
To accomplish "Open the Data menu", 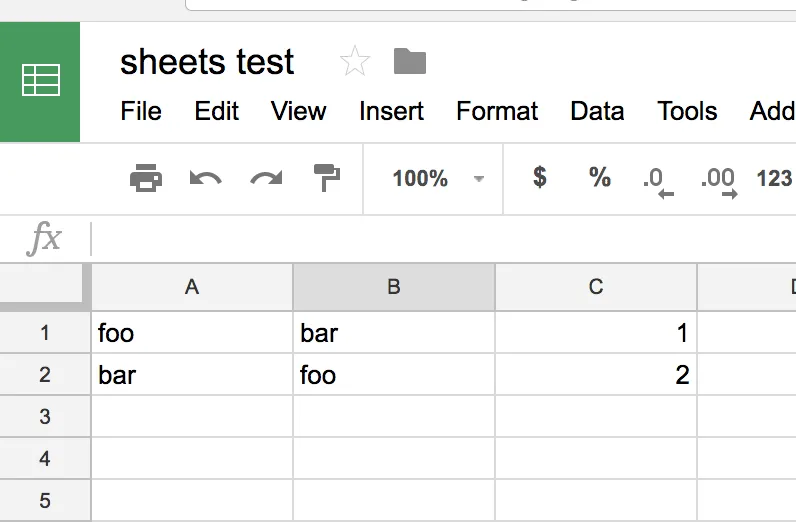I will [597, 111].
